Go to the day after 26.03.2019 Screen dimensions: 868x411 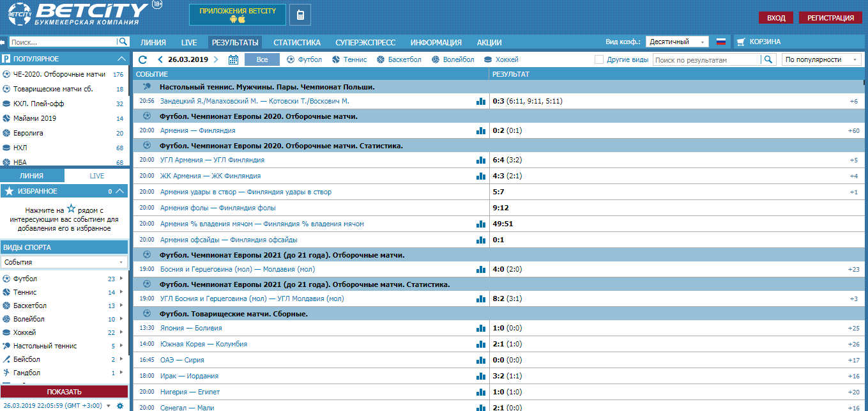(x=216, y=59)
